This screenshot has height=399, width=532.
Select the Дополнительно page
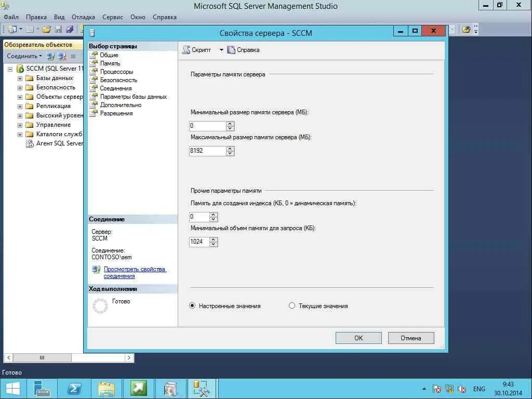tap(121, 105)
